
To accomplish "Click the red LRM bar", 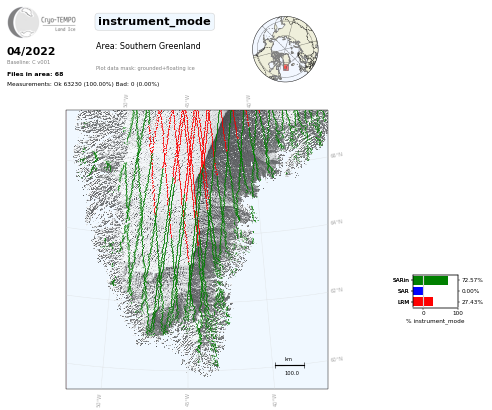I will coord(423,302).
